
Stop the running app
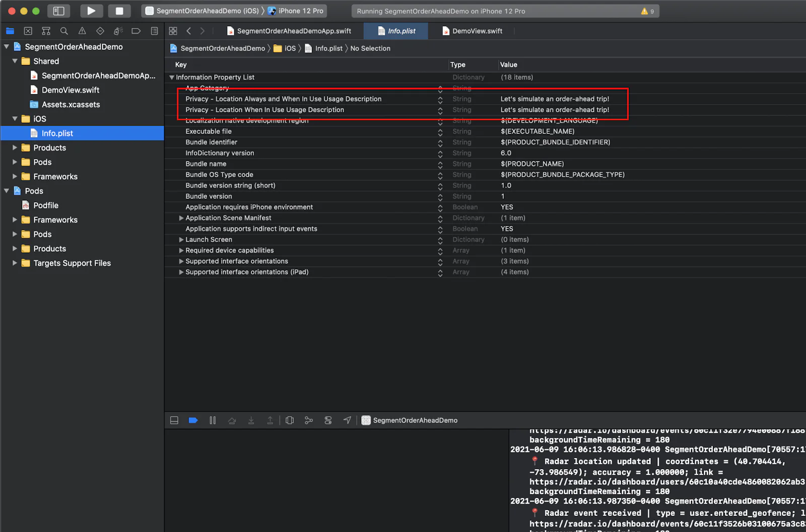119,11
